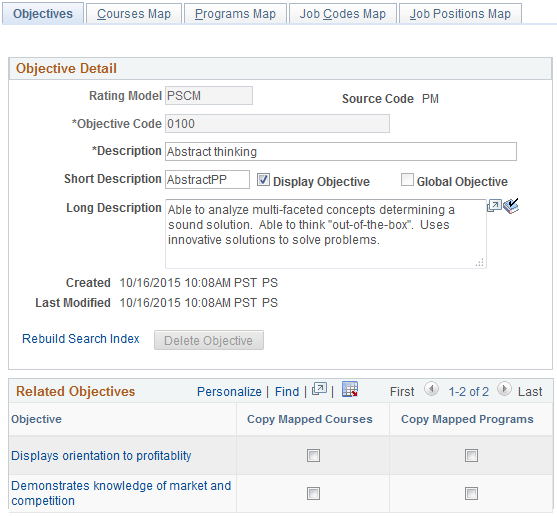Run spell check on Long Description
This screenshot has height=517, width=557.
click(x=511, y=206)
